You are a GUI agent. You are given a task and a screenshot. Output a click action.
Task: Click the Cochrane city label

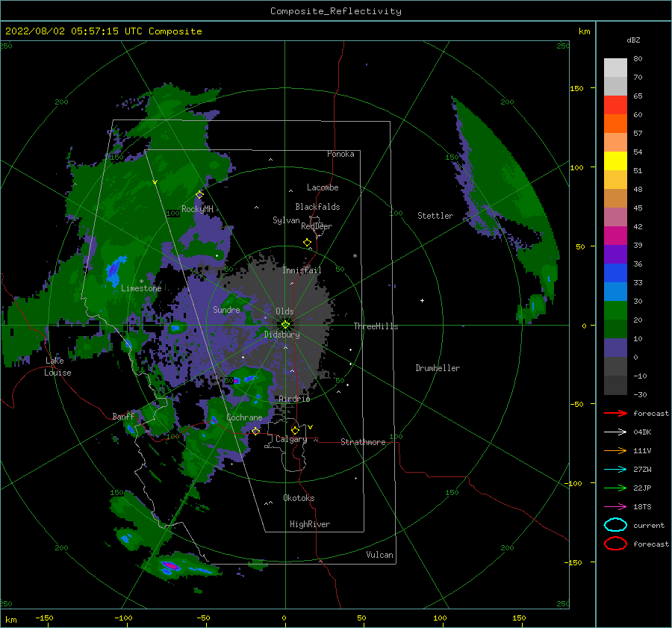244,417
